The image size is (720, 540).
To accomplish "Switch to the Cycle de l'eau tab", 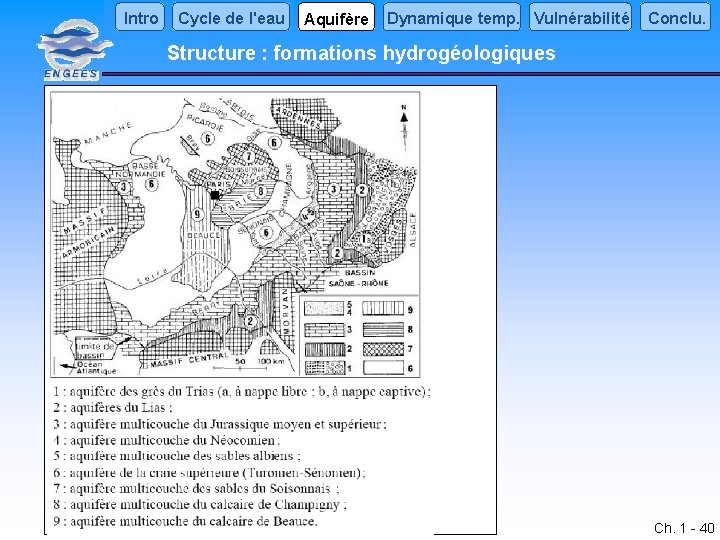I will tap(231, 17).
